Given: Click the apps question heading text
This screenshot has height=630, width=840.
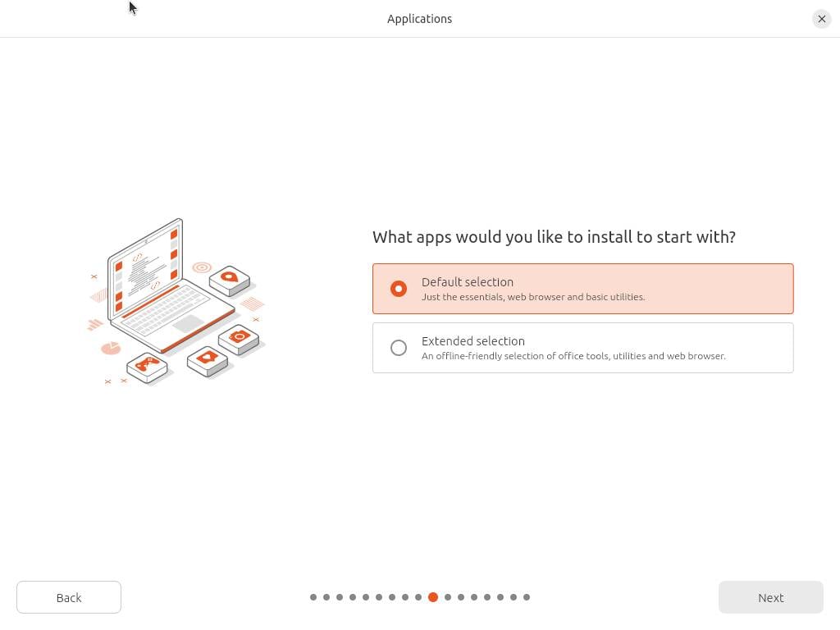Looking at the screenshot, I should pyautogui.click(x=554, y=237).
